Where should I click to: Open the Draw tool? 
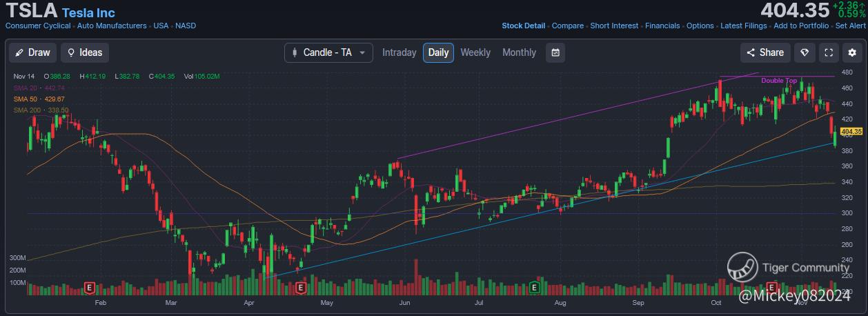32,52
